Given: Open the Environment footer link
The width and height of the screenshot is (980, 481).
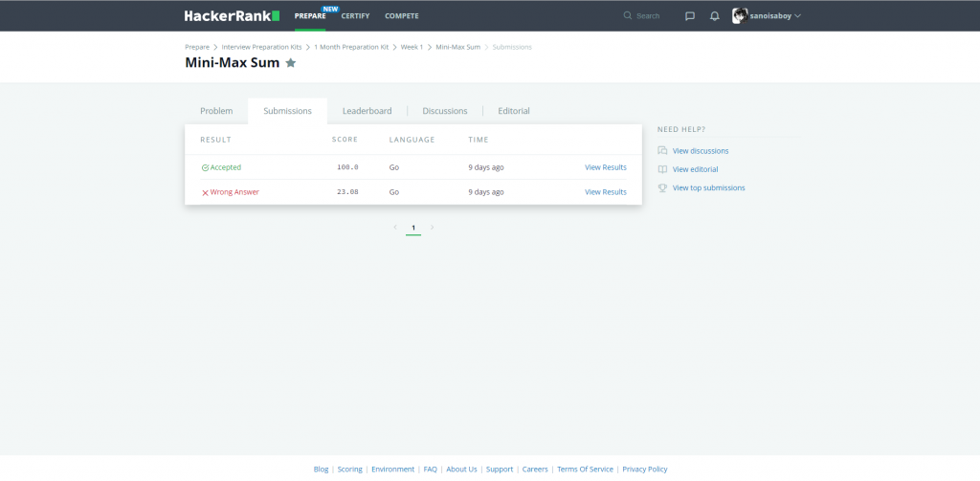Looking at the screenshot, I should point(392,470).
